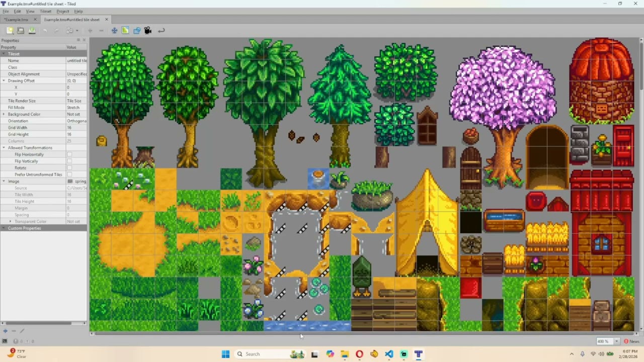Change the Tile Render Size value
The image size is (644, 362).
76,101
